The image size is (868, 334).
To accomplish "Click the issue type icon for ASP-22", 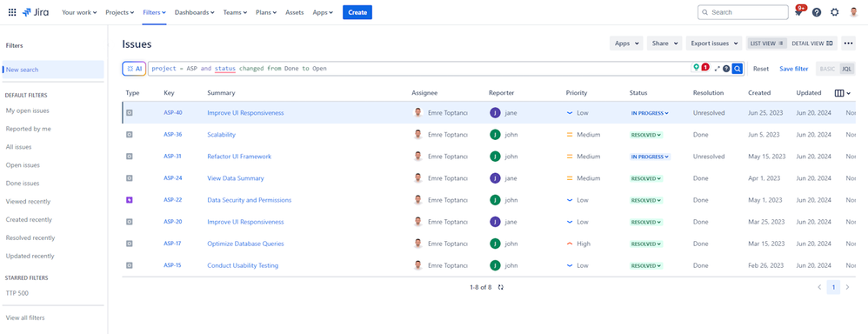I will (x=129, y=200).
